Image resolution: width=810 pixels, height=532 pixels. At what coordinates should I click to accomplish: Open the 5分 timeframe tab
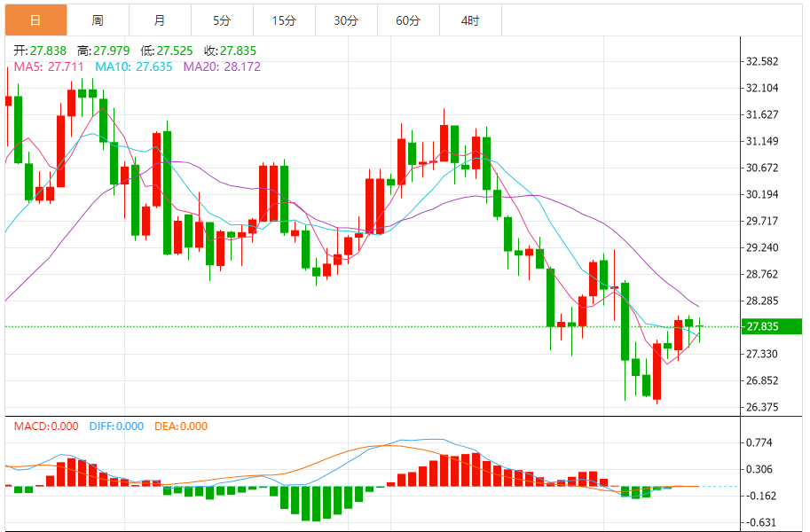222,20
